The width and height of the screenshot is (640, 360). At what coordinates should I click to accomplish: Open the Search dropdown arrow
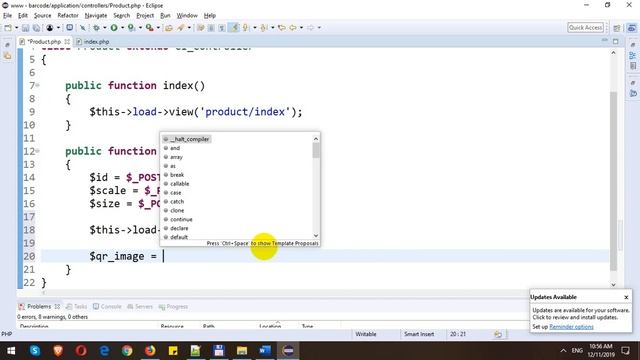pyautogui.click(x=189, y=28)
